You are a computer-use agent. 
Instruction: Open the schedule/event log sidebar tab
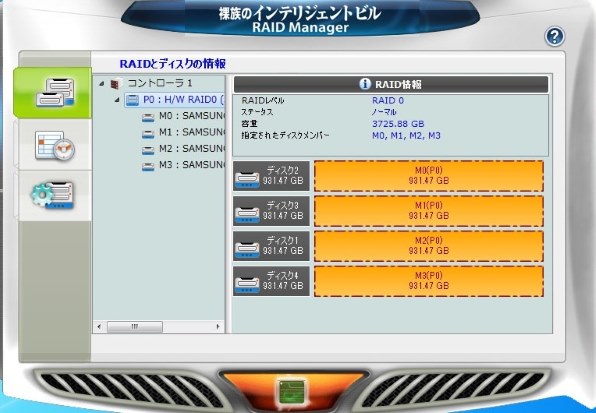pyautogui.click(x=54, y=145)
